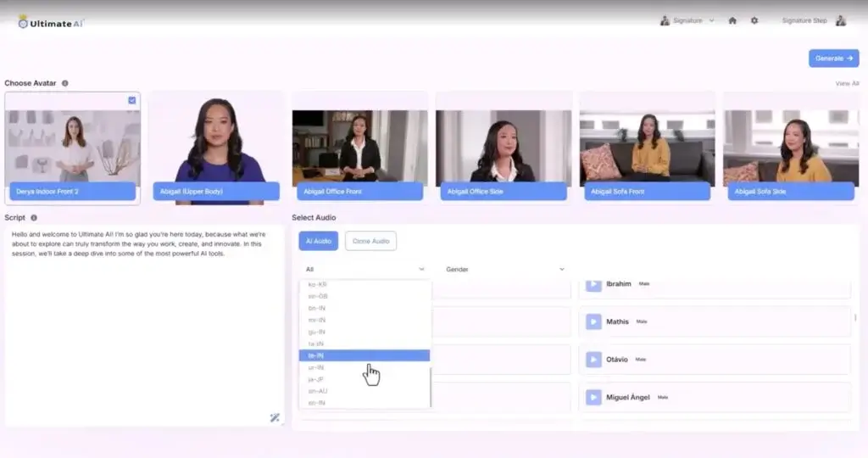Play Mathis voice preview
This screenshot has width=868, height=458.
click(x=594, y=321)
